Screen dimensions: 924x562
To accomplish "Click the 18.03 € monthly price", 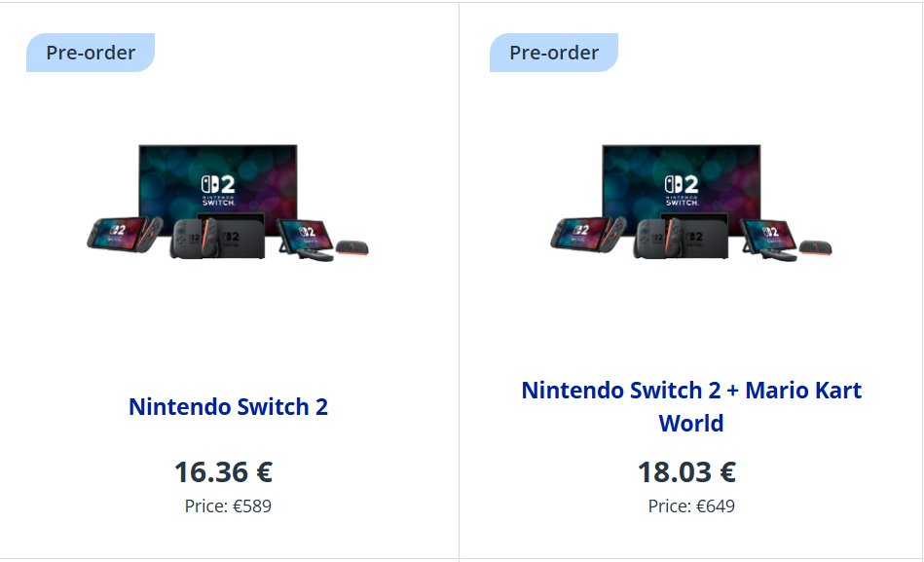I will pyautogui.click(x=686, y=471).
